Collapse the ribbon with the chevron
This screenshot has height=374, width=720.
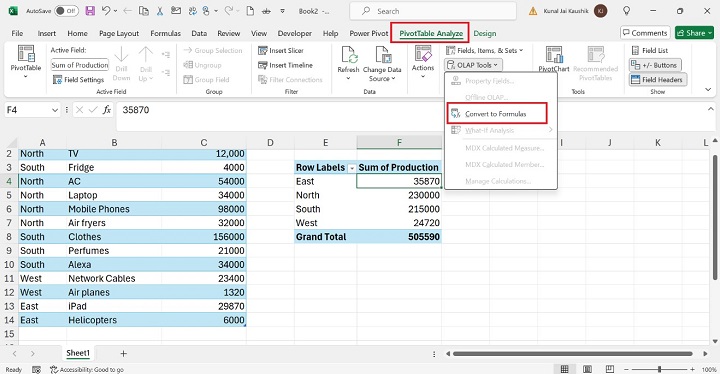(708, 89)
